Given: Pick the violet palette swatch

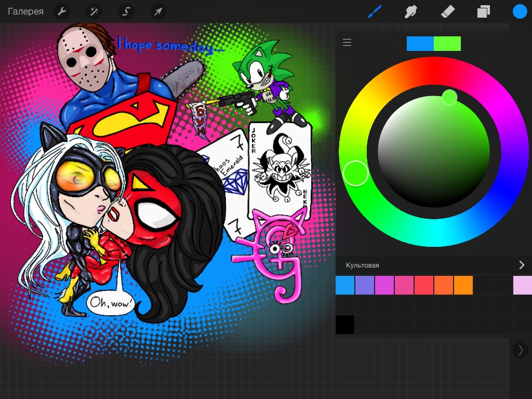Looking at the screenshot, I should click(365, 285).
